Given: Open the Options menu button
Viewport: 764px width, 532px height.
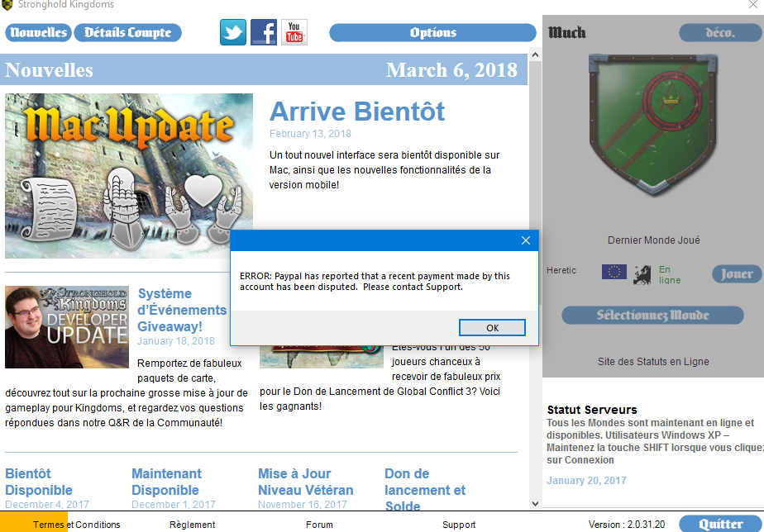Looking at the screenshot, I should pos(432,32).
